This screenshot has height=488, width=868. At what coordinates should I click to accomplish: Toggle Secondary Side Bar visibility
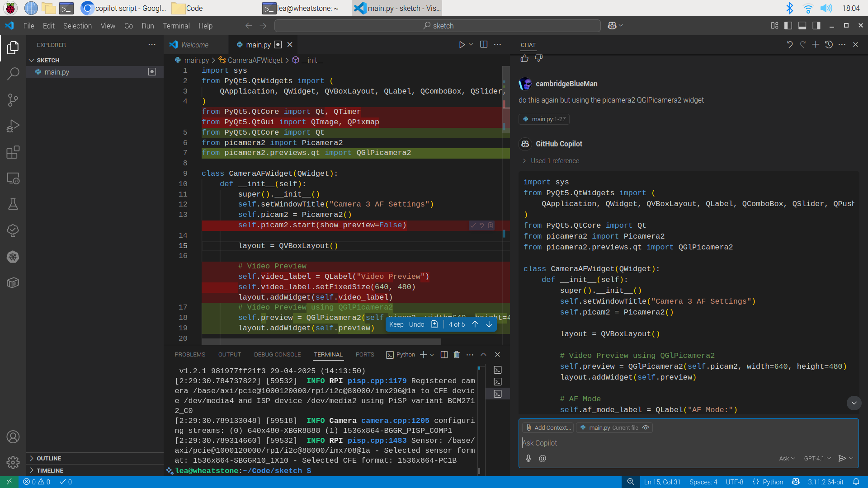pos(816,26)
